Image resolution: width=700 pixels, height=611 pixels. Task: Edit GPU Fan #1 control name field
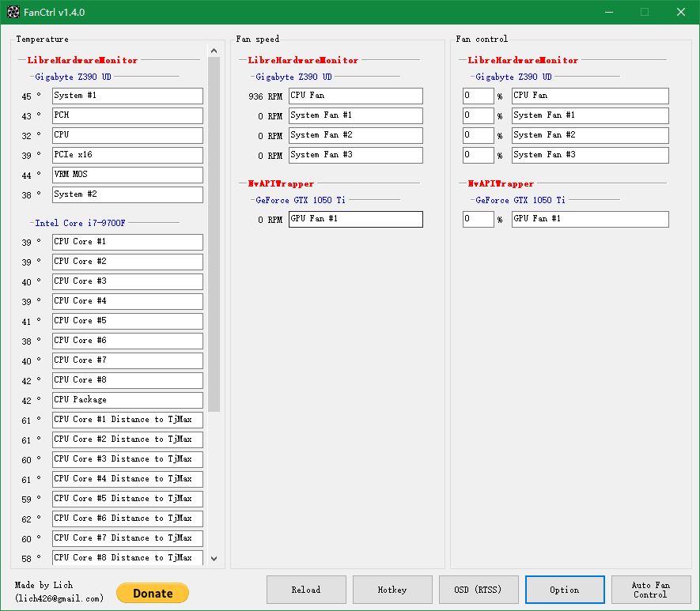(590, 219)
